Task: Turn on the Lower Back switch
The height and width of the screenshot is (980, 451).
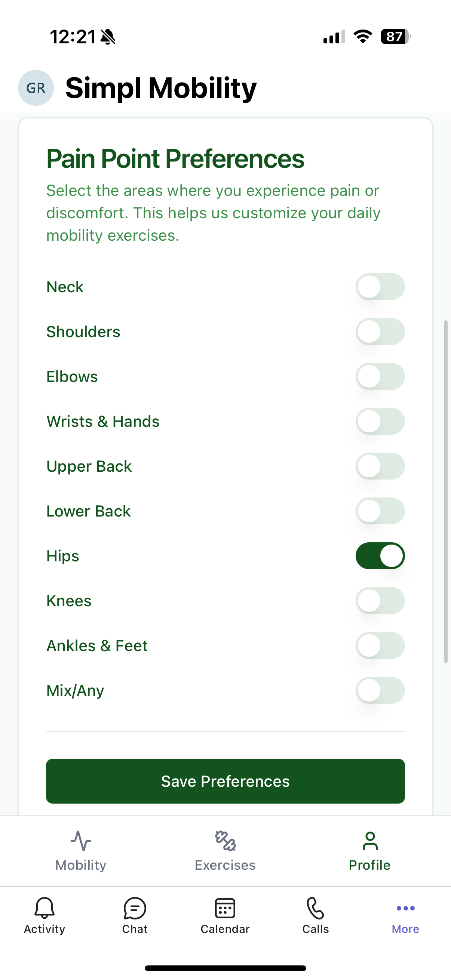Action: tap(380, 511)
